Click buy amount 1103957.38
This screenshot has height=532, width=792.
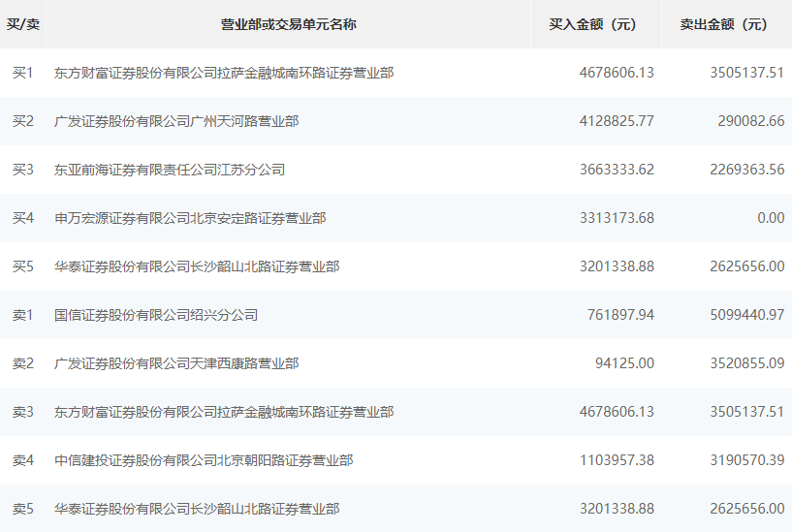tap(617, 460)
